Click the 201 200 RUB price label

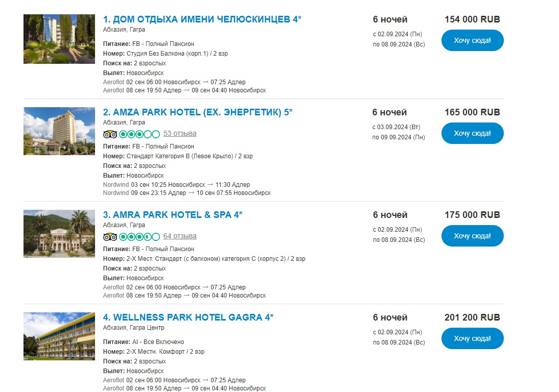(472, 317)
